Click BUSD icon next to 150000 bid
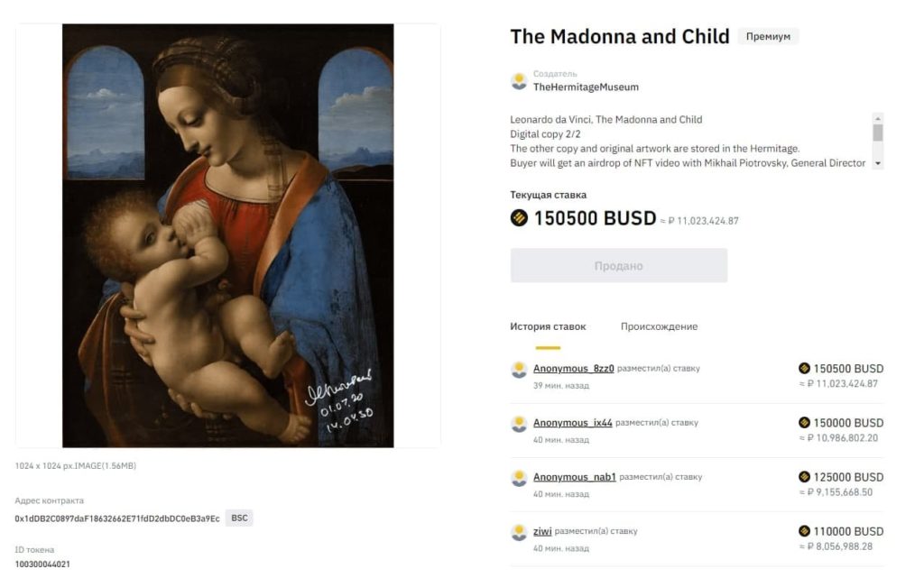The height and width of the screenshot is (578, 924). click(805, 423)
